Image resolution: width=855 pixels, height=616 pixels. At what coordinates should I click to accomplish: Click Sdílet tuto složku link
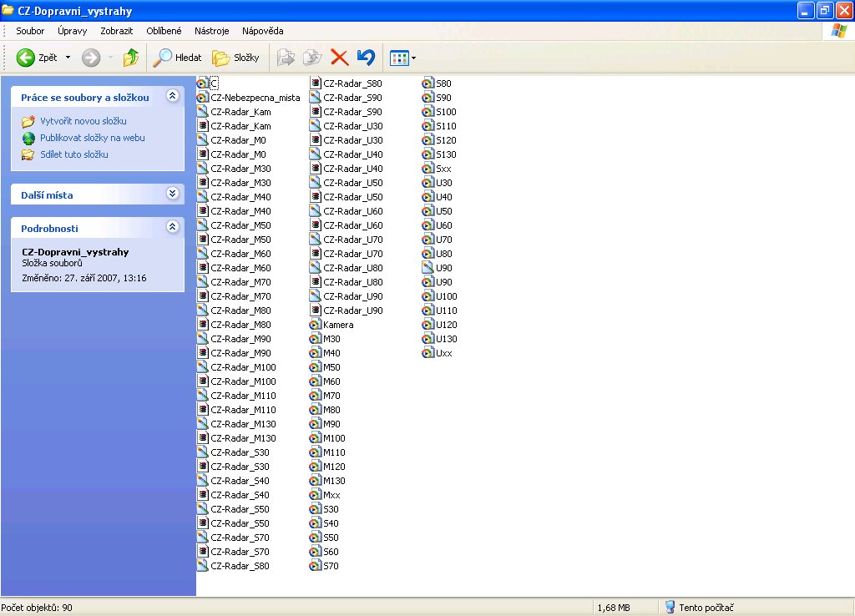coord(73,154)
